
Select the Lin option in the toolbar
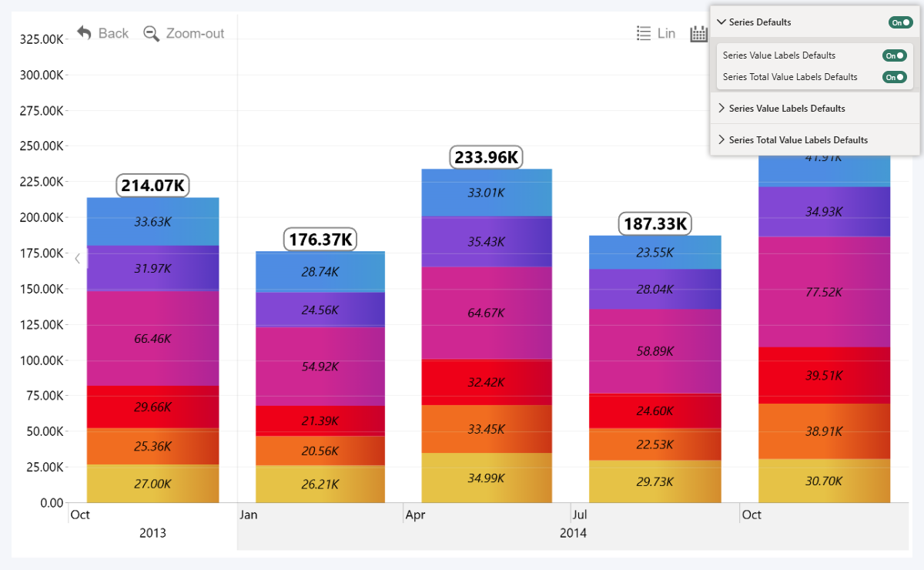coord(665,33)
